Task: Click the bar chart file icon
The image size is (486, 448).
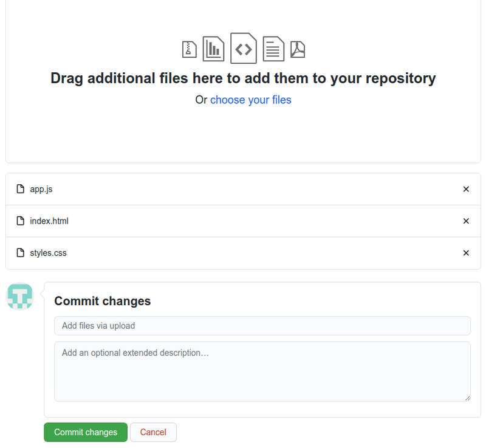Action: coord(213,49)
